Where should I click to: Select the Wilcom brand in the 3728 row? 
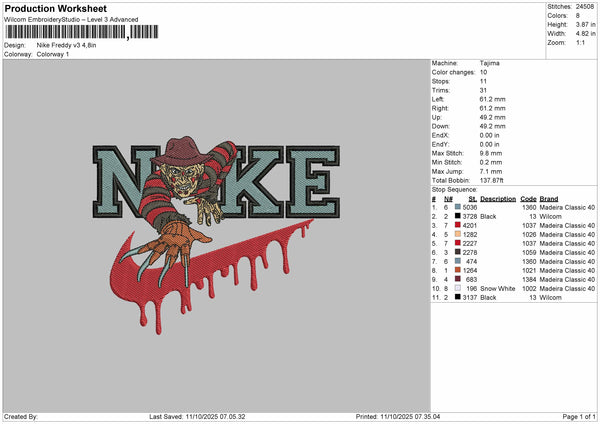pyautogui.click(x=550, y=216)
